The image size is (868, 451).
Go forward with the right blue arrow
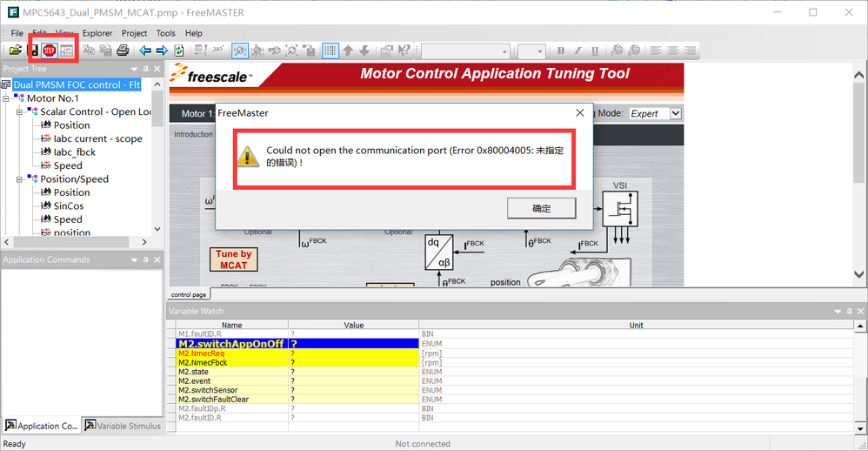click(x=162, y=50)
